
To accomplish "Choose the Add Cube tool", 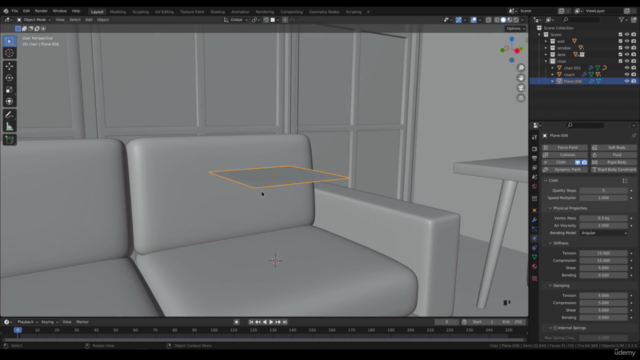I will (9, 140).
